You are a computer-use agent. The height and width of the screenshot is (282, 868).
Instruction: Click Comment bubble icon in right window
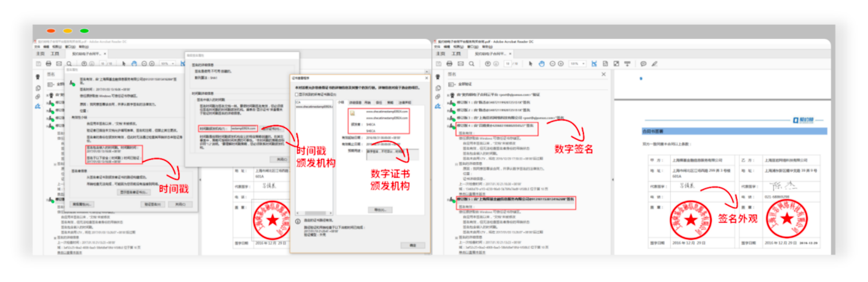pyautogui.click(x=643, y=64)
